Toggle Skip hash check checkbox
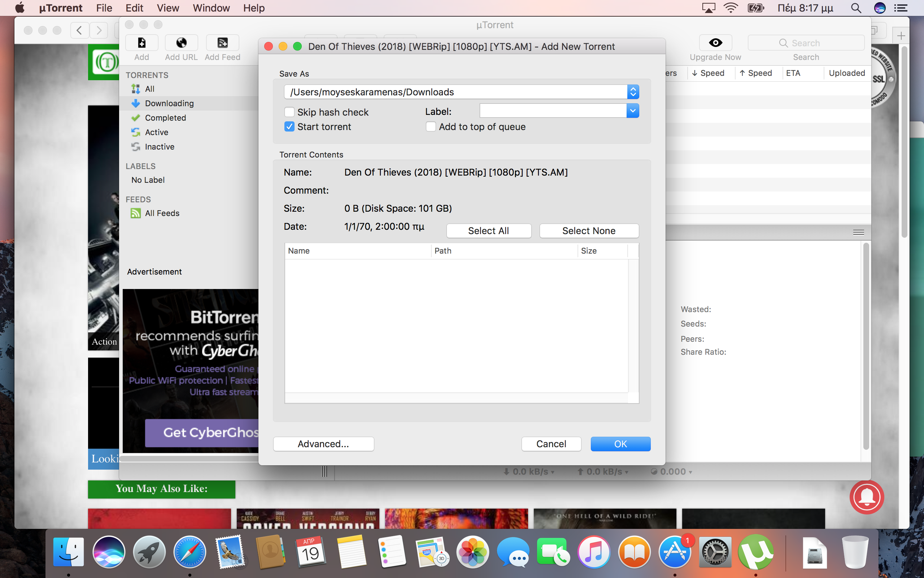This screenshot has width=924, height=578. [289, 112]
